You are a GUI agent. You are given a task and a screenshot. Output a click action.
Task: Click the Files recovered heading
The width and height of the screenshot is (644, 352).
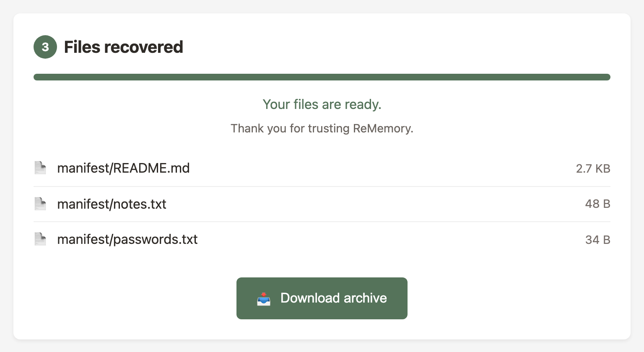click(x=123, y=47)
